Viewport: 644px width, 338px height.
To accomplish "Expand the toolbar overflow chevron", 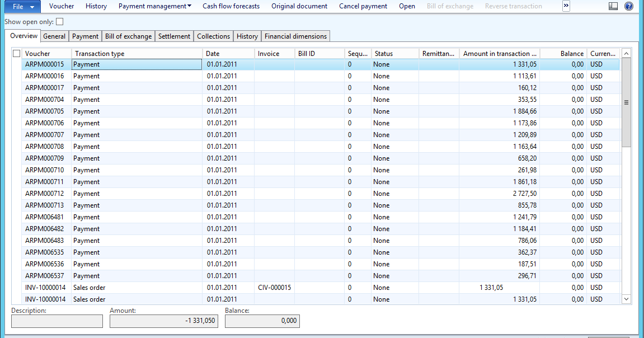I will pyautogui.click(x=566, y=6).
